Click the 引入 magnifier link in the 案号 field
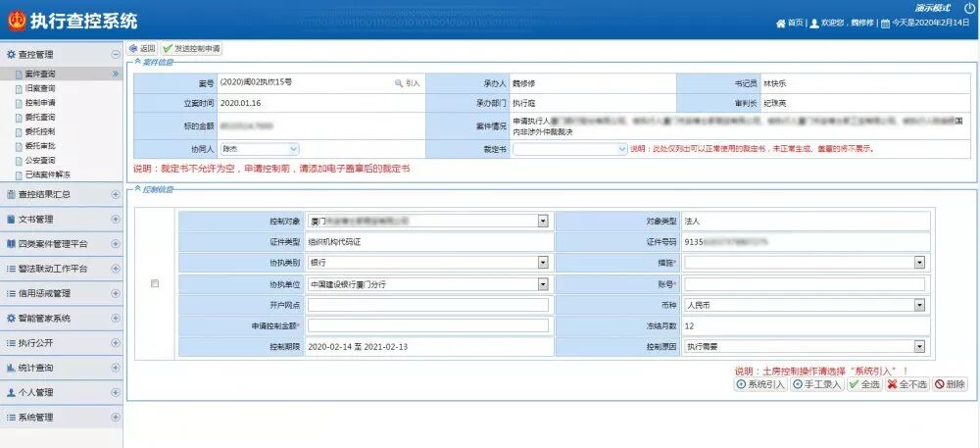Screen dimensions: 980x448 tap(408, 82)
